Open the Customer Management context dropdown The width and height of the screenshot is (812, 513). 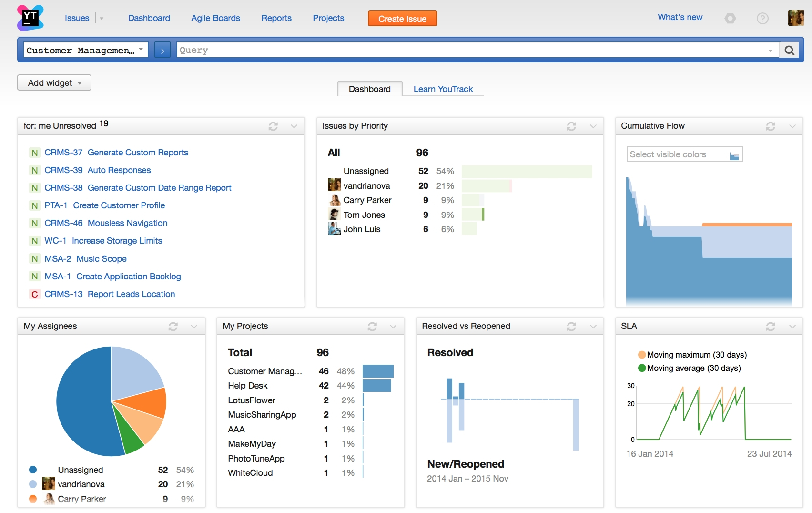coord(85,50)
